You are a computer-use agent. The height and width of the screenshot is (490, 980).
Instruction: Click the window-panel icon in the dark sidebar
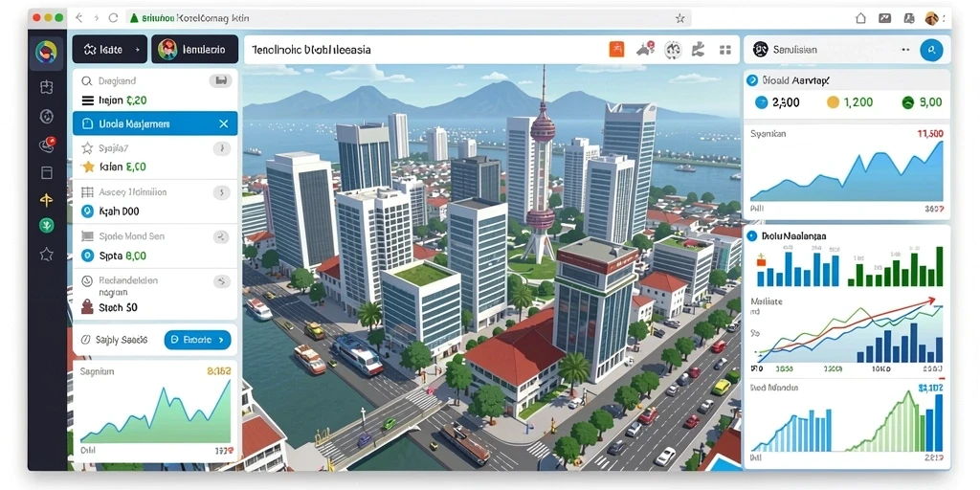coord(46,172)
